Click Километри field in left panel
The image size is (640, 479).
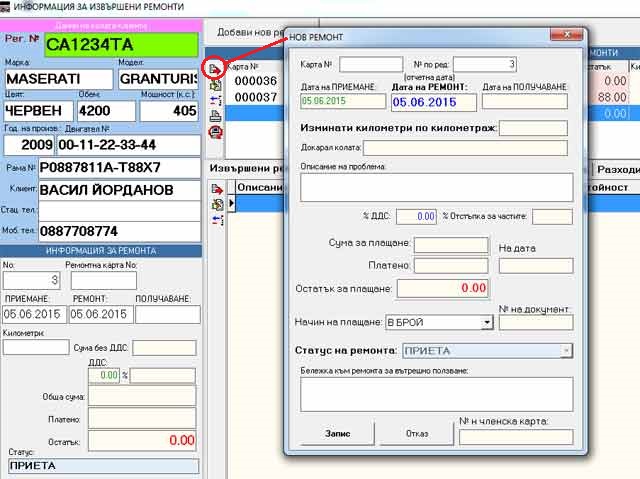[x=36, y=347]
